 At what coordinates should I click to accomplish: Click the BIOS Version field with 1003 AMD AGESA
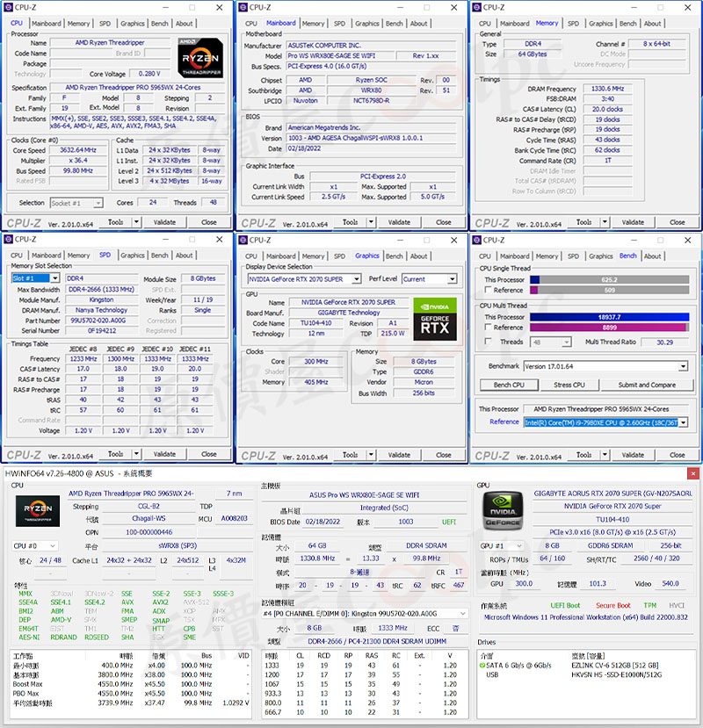coord(371,138)
